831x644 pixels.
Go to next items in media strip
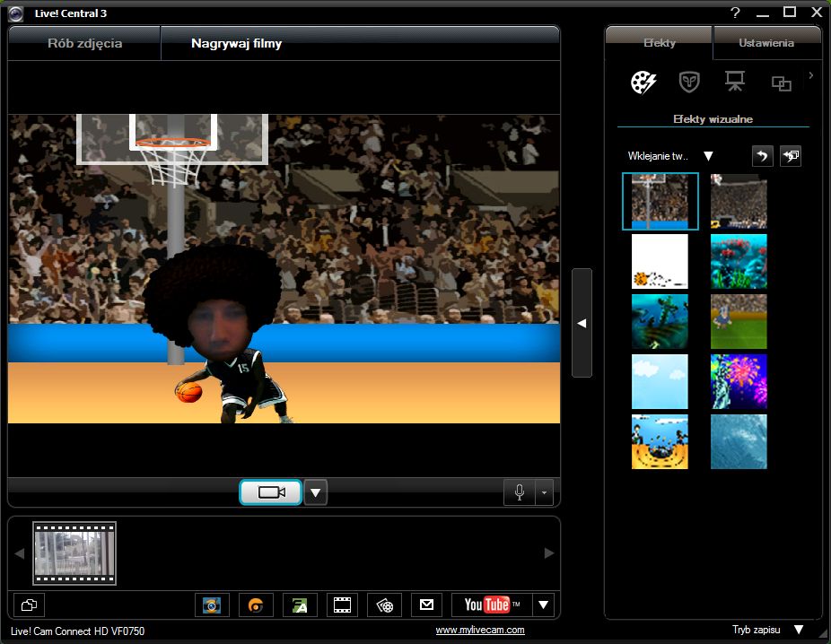pos(549,553)
